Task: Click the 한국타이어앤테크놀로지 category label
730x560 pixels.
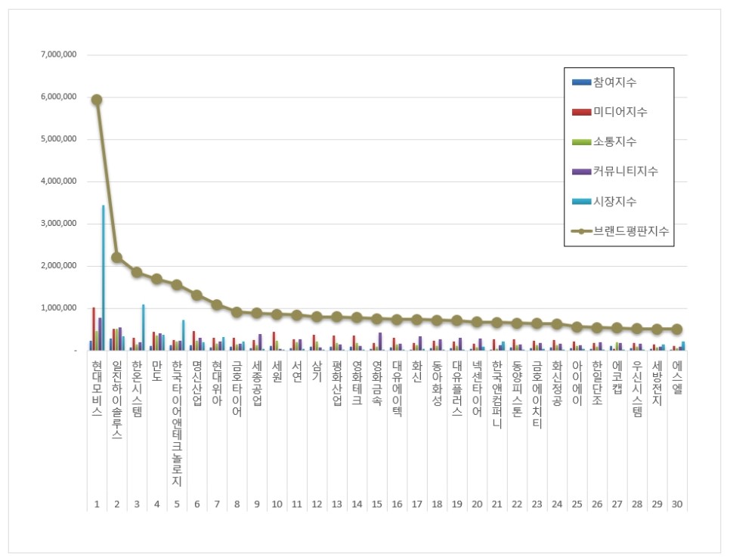Action: [x=177, y=423]
